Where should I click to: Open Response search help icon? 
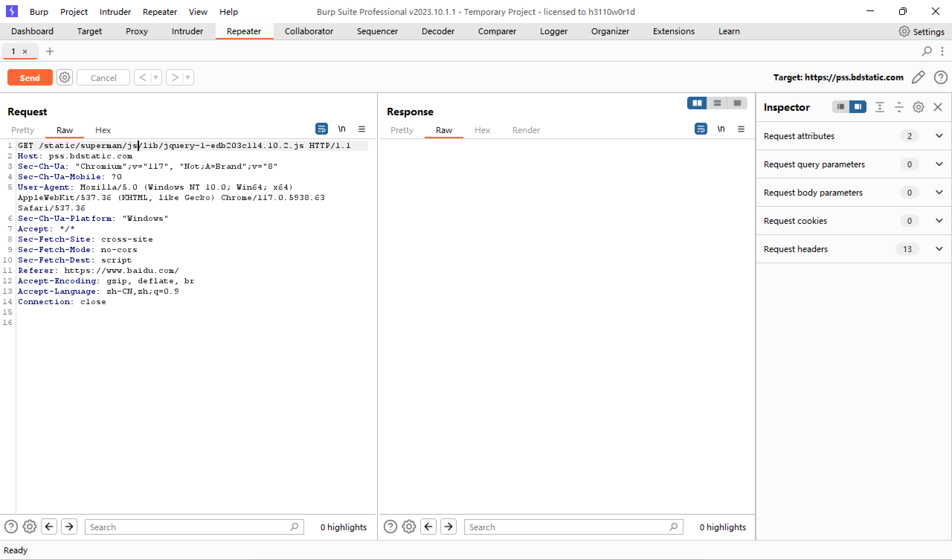coord(390,527)
